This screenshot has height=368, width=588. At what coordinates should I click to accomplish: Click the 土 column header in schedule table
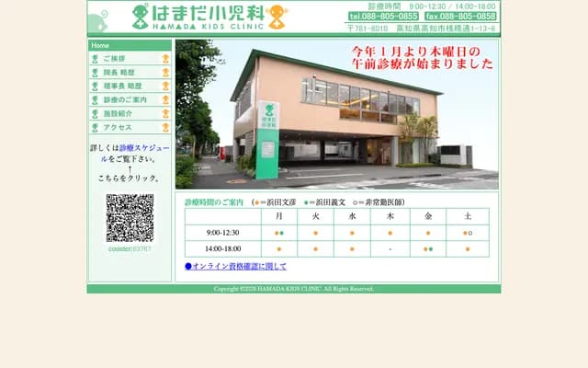point(468,216)
